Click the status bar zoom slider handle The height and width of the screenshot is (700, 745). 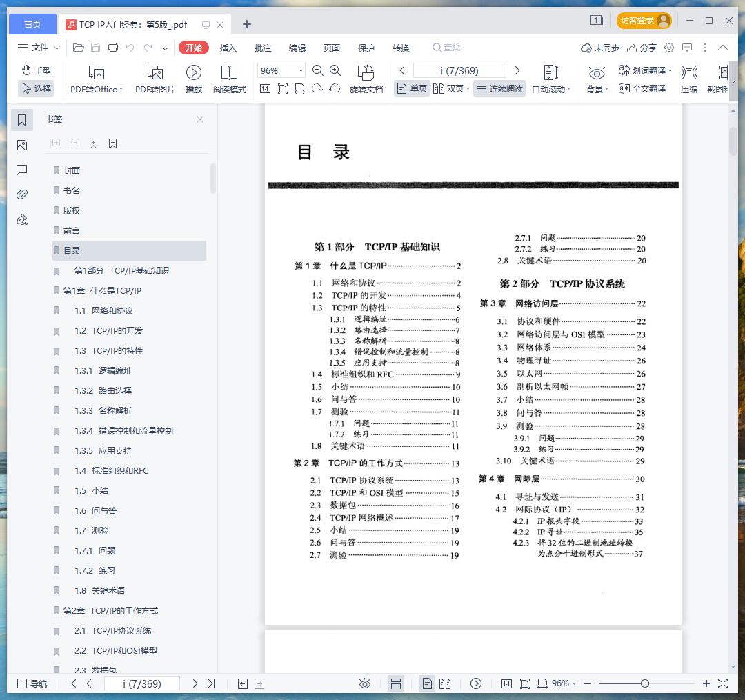[x=645, y=683]
